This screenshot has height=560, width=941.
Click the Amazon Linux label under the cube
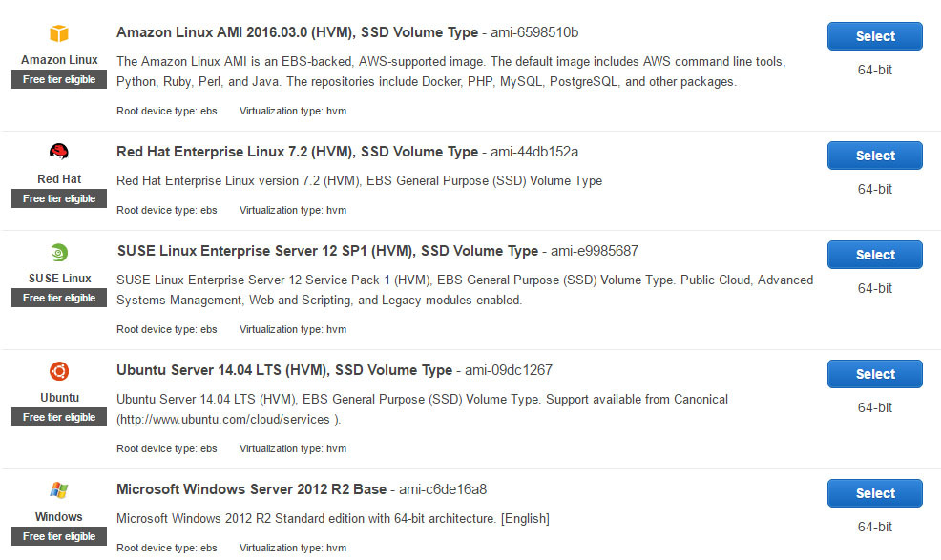coord(59,60)
